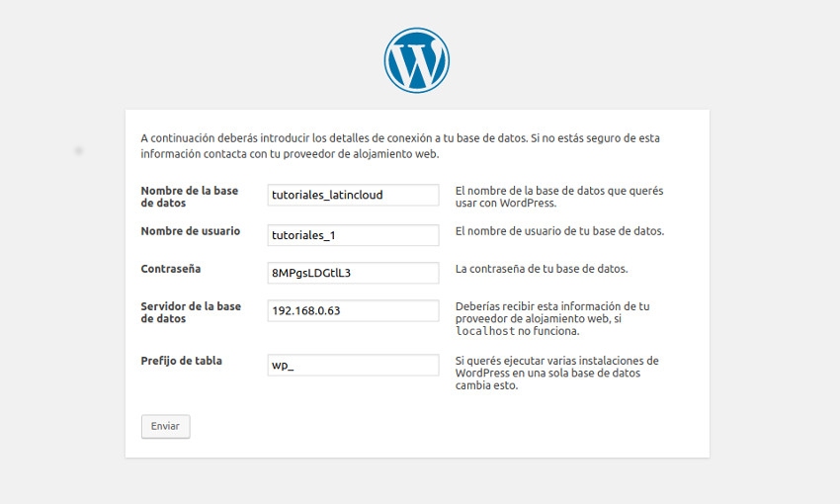
Task: Submit the form with Enviar button
Action: [x=166, y=426]
